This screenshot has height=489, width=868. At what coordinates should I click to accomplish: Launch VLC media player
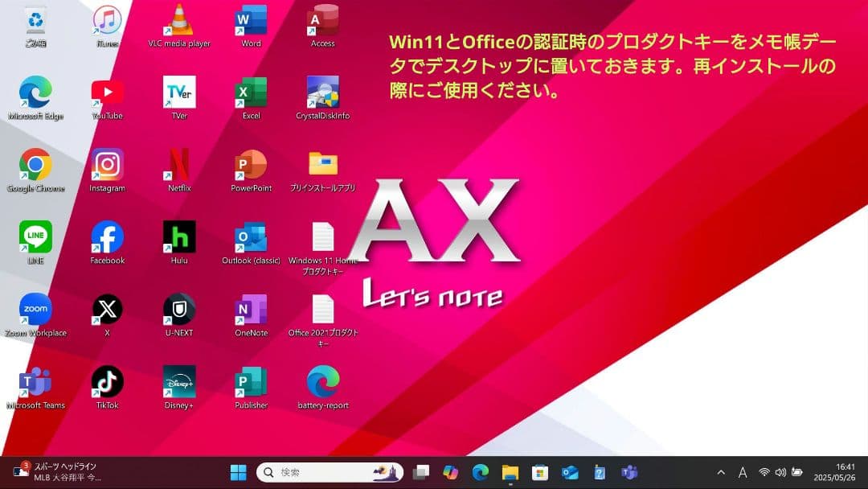point(179,20)
